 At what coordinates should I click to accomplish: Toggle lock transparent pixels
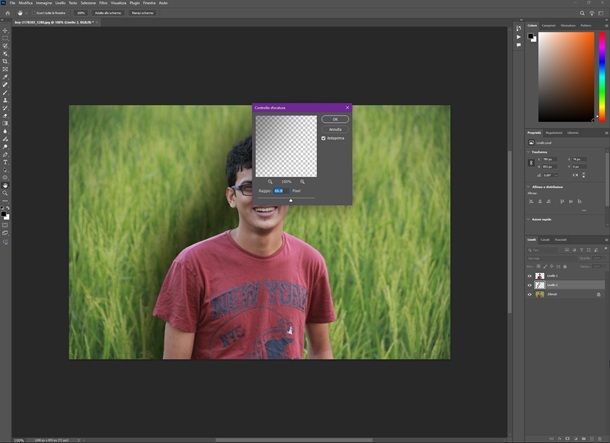[x=538, y=266]
